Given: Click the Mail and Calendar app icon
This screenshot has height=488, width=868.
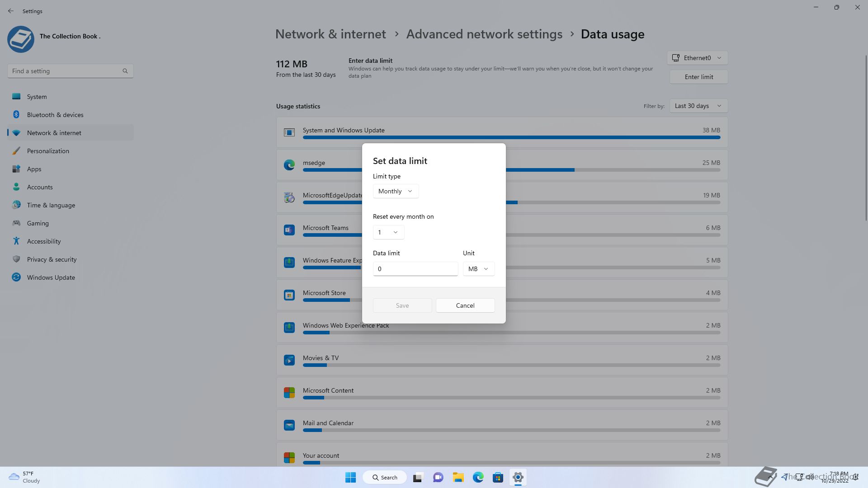Looking at the screenshot, I should click(289, 425).
